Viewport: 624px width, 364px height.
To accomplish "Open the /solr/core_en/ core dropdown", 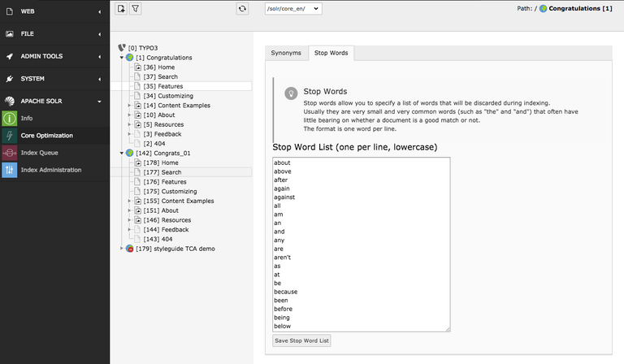I will pos(292,9).
